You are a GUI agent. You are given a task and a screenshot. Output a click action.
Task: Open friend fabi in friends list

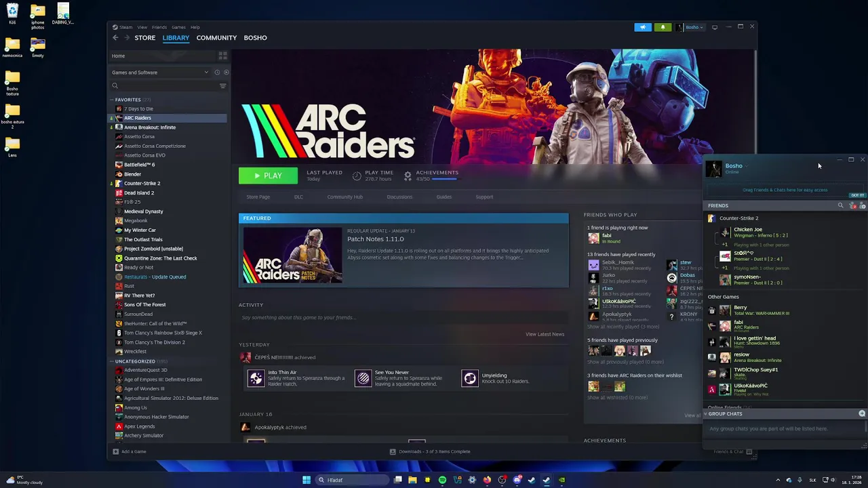783,325
